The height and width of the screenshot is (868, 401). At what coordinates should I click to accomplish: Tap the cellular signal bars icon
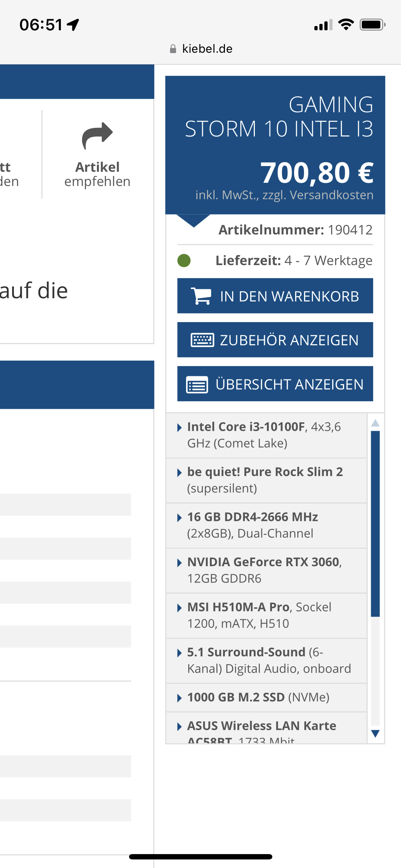(323, 25)
